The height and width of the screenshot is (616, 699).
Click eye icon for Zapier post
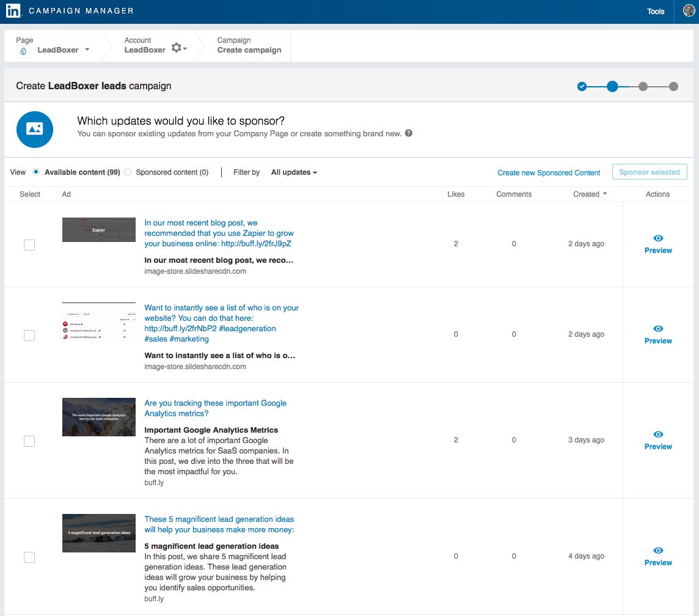coord(658,238)
